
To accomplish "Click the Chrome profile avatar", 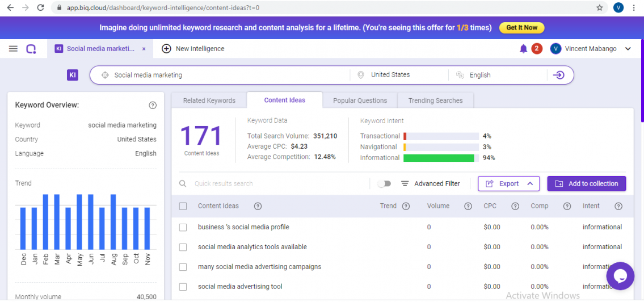I will (x=618, y=7).
